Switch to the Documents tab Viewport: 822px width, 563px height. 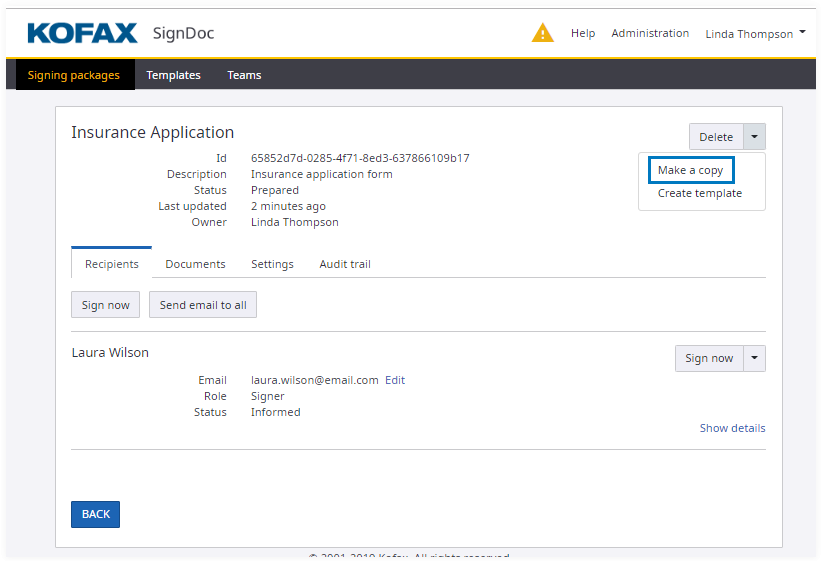click(195, 264)
